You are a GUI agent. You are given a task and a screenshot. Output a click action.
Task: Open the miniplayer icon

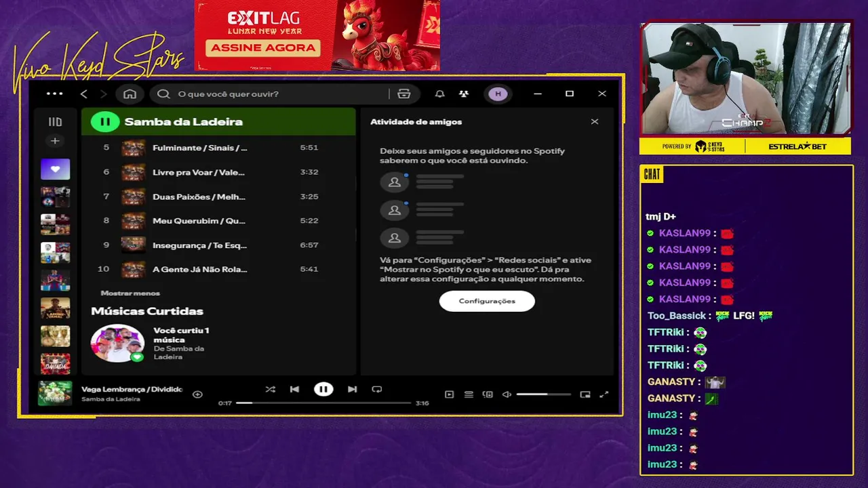[x=585, y=394]
